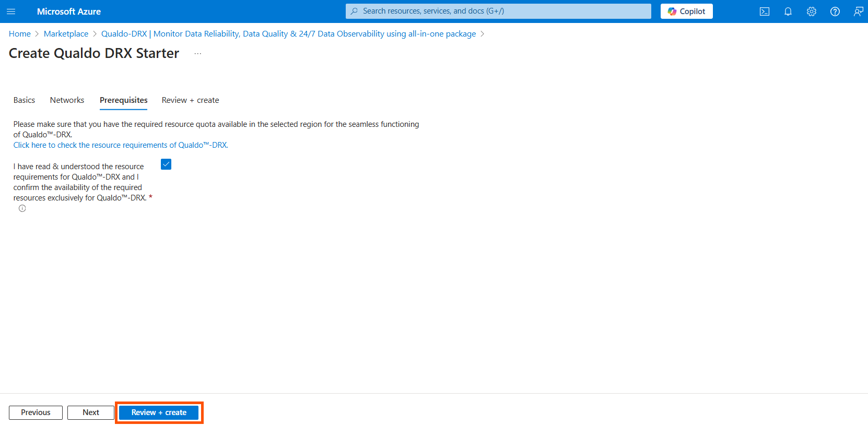This screenshot has width=868, height=425.
Task: Navigate to Marketplace breadcrumb
Action: 66,34
